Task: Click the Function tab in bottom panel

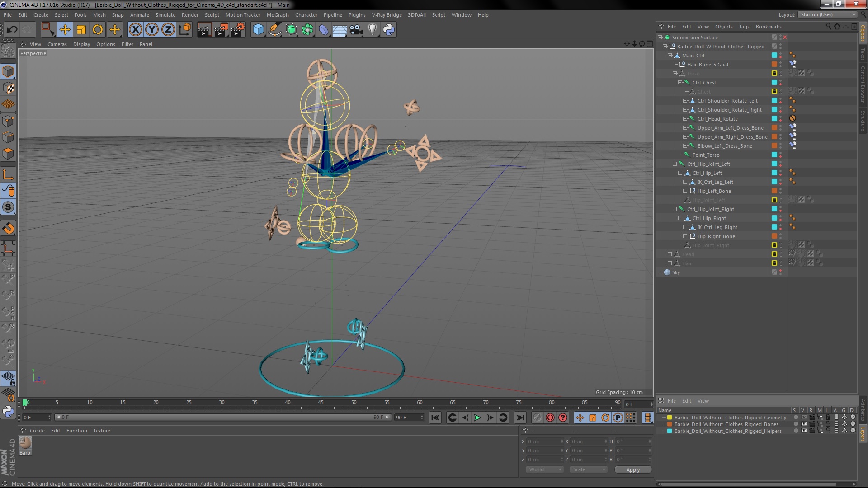Action: pos(76,430)
